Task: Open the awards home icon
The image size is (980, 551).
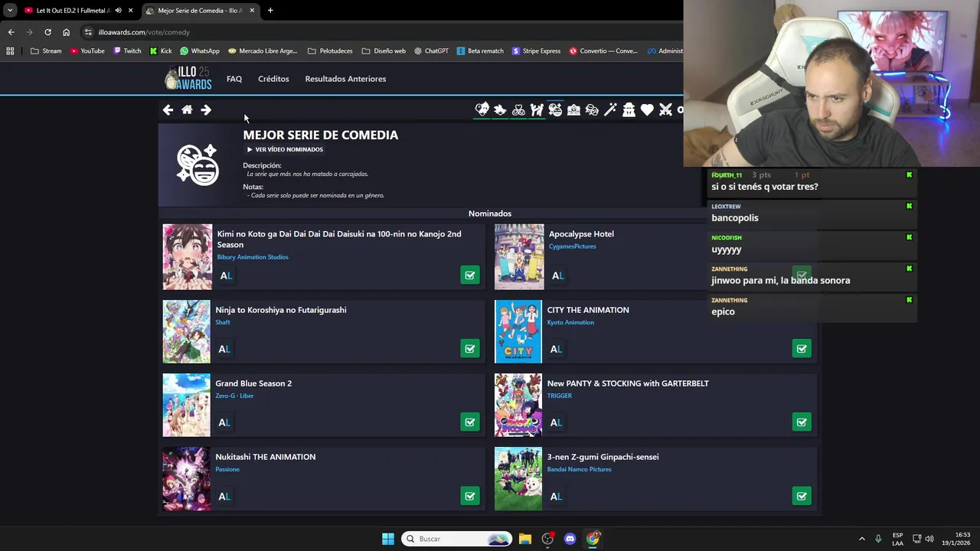Action: [x=187, y=109]
